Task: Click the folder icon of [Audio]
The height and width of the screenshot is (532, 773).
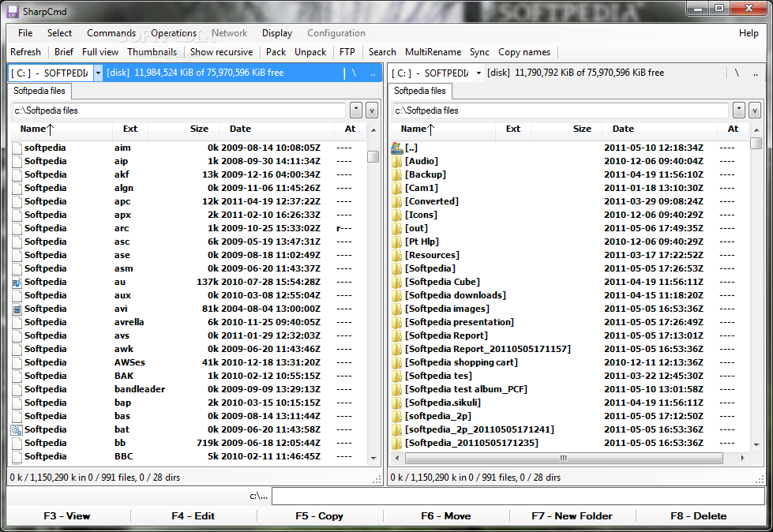Action: (x=397, y=161)
